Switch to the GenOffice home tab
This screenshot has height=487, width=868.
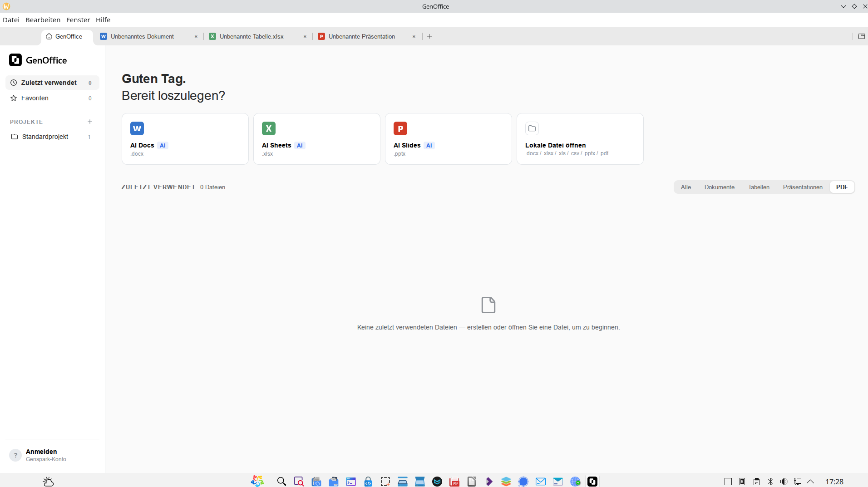pyautogui.click(x=67, y=36)
